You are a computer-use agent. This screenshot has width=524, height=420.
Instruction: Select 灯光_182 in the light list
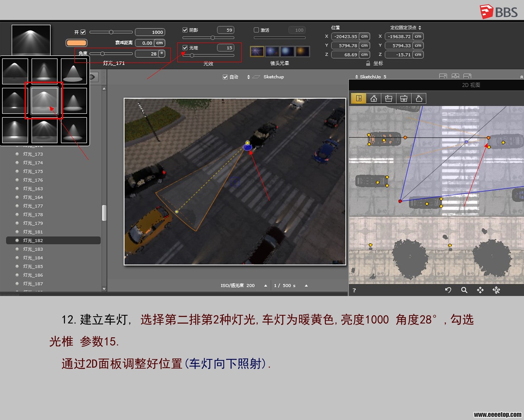(x=53, y=240)
